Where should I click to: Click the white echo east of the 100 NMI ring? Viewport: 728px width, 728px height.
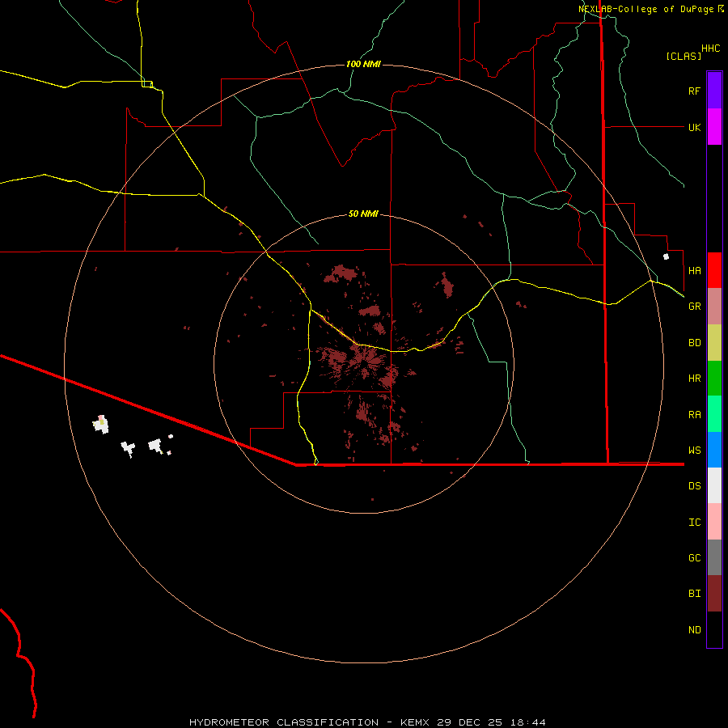click(667, 256)
